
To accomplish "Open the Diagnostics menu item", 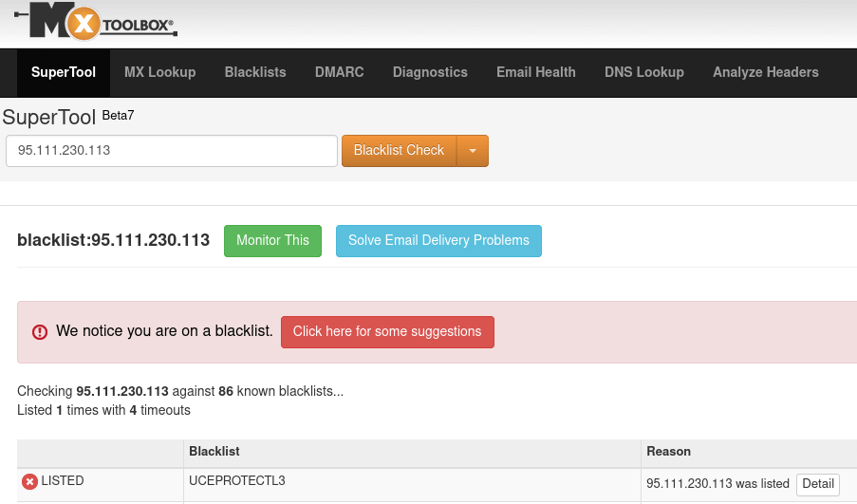I will [430, 72].
